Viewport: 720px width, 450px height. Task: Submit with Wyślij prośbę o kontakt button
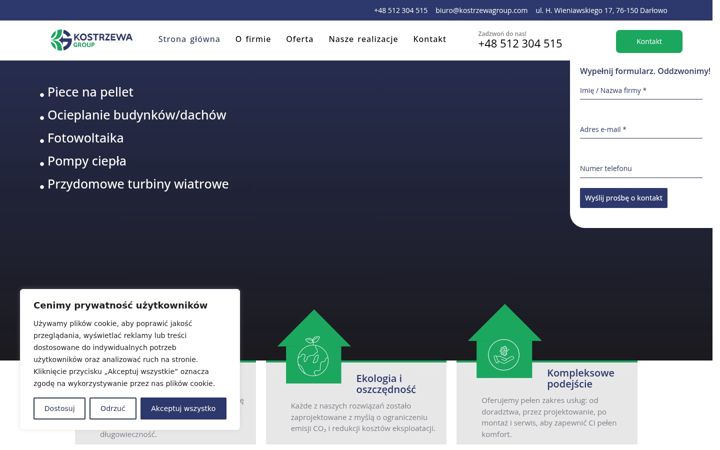[623, 198]
